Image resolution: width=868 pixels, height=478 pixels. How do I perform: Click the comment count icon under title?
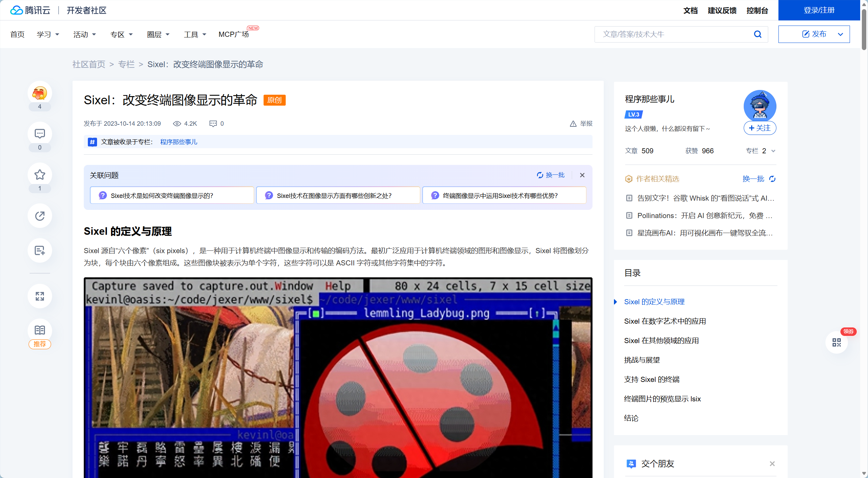213,124
